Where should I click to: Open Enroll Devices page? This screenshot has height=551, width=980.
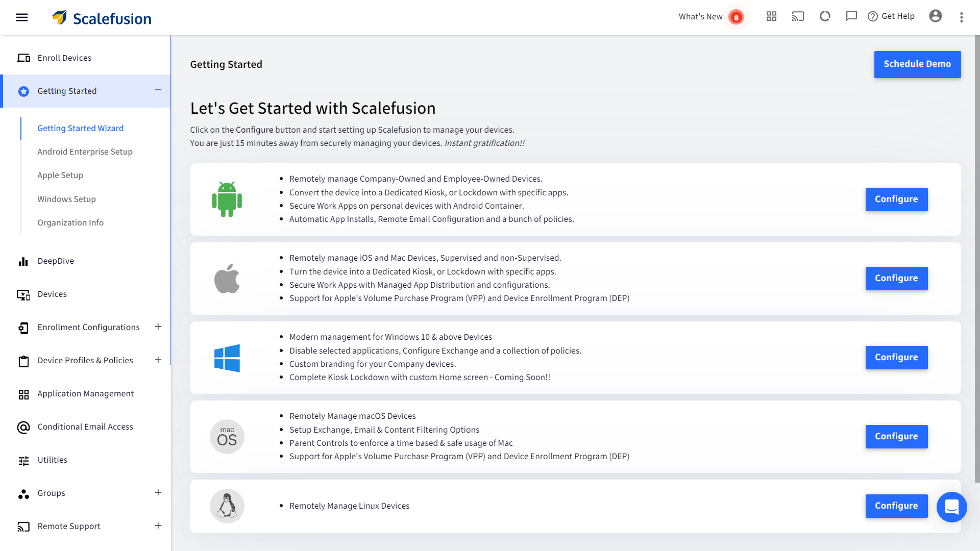[64, 58]
